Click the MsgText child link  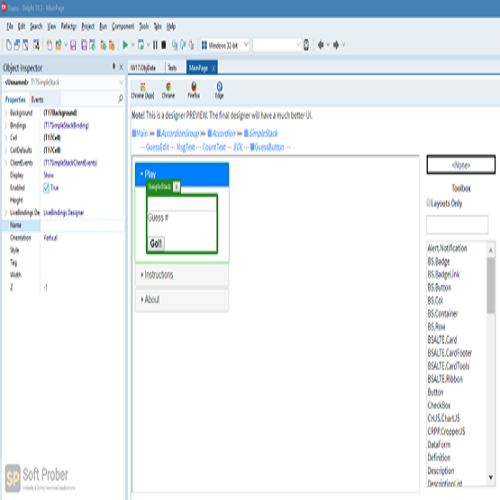[x=186, y=147]
